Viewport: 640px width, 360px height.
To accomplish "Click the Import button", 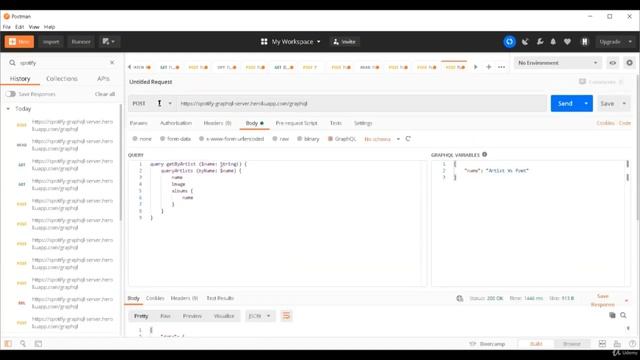I will pyautogui.click(x=51, y=42).
